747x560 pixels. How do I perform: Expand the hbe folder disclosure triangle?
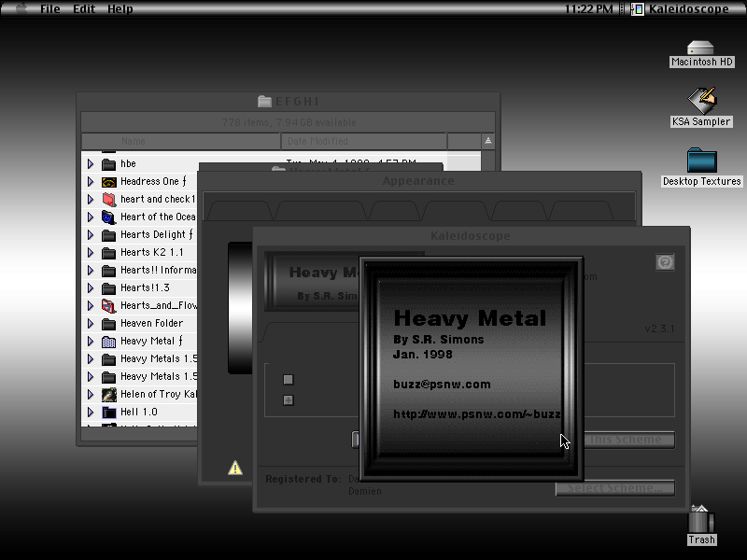pos(91,164)
